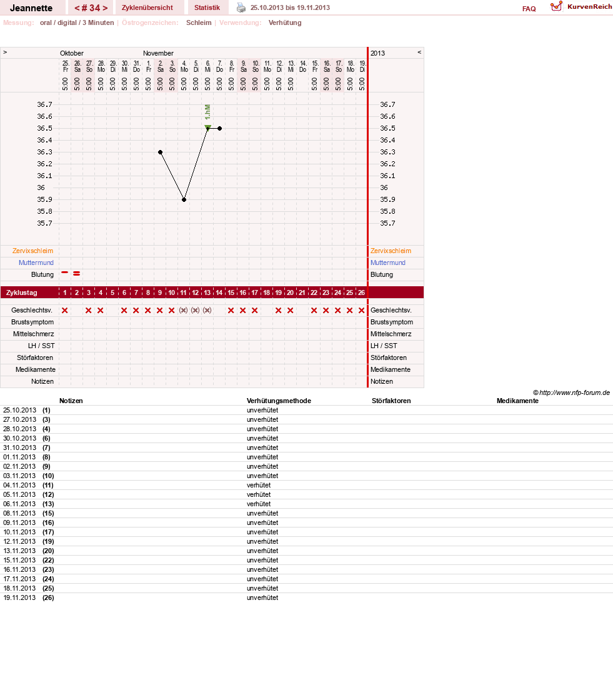Screen dimensions: 613x700
Task: Click the left Mittelschmerz row label
Action: pos(34,334)
